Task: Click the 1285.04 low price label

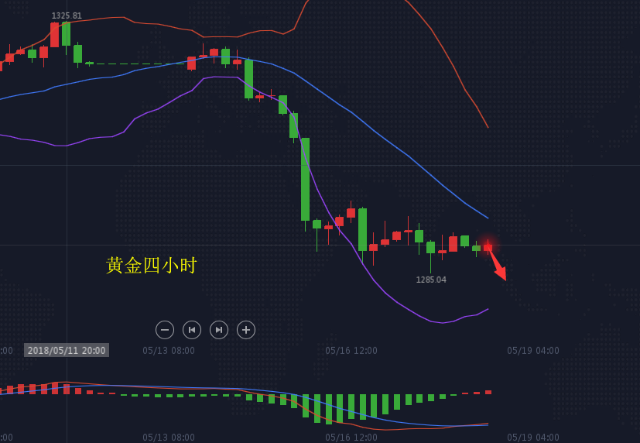Action: (x=431, y=280)
